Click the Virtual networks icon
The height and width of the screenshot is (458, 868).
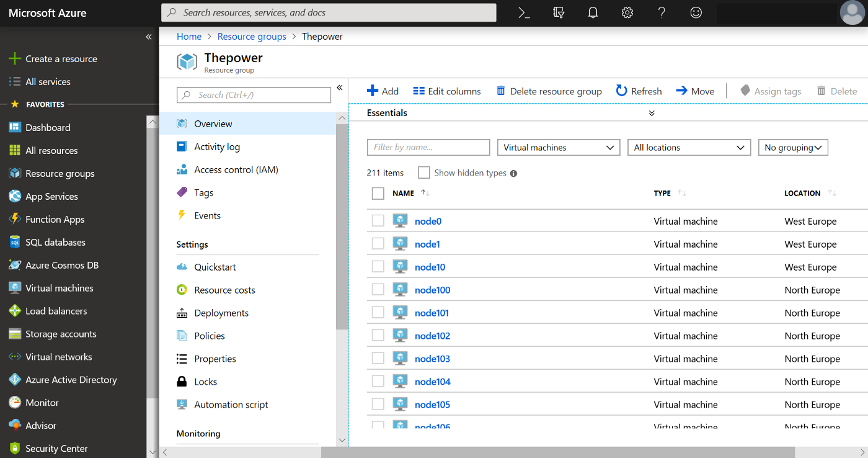[x=15, y=357]
